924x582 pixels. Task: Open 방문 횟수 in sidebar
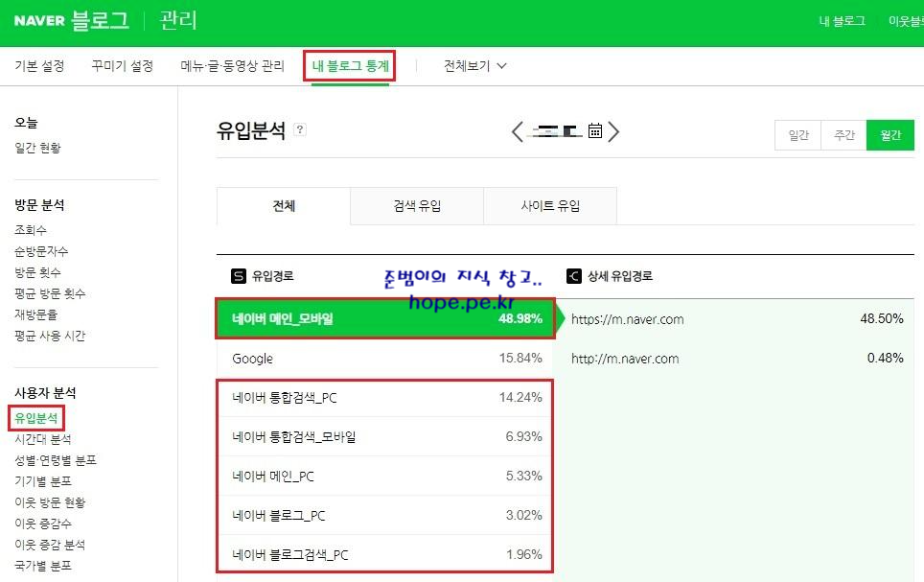[37, 272]
